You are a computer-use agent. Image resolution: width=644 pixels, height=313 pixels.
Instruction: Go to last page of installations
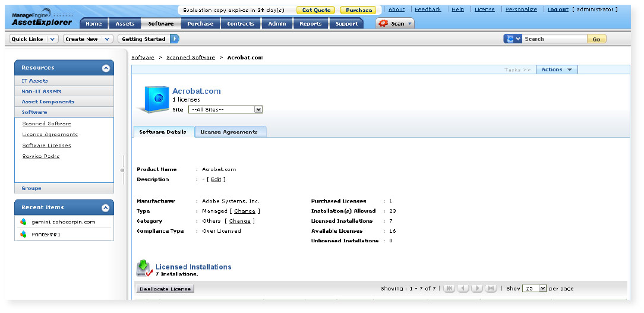pos(491,289)
